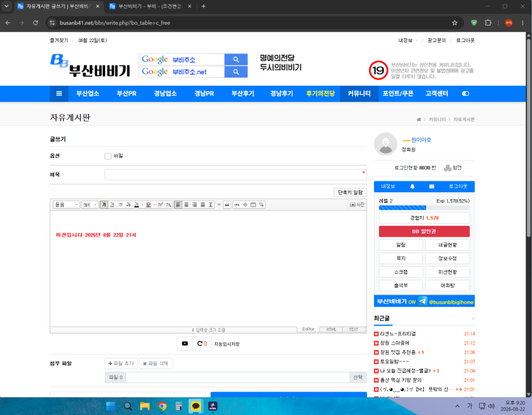Click the find/replace magnifier in editor toolbar

click(261, 205)
